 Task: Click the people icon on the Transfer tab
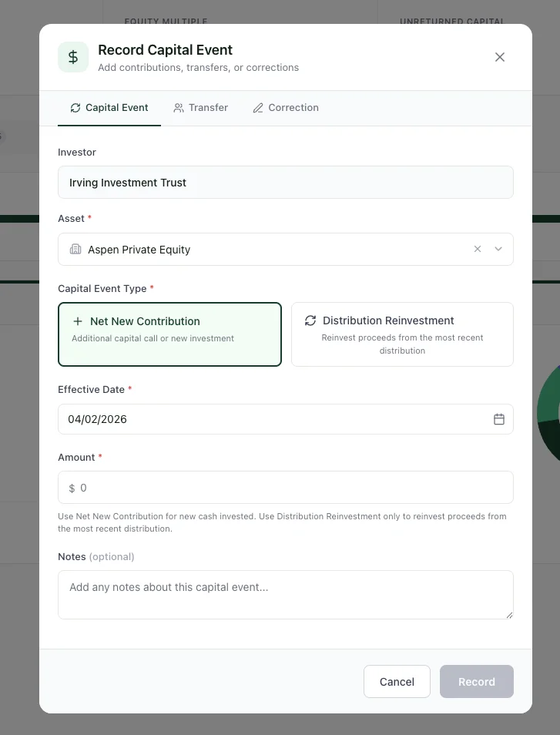177,108
